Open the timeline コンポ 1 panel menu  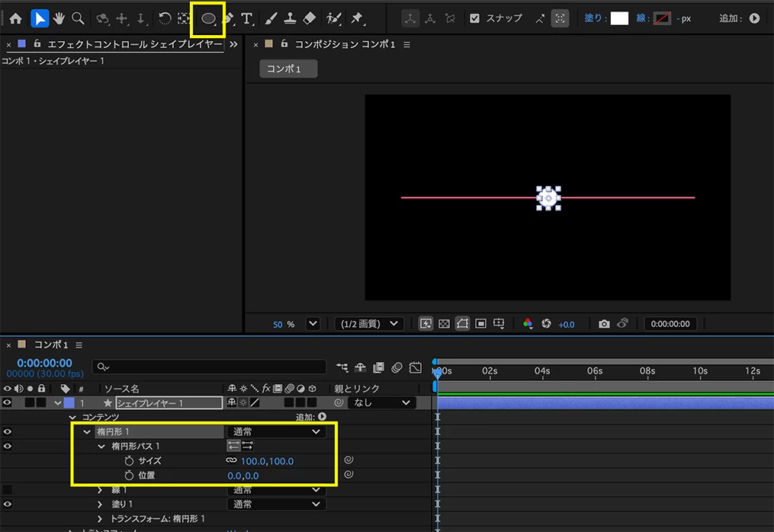(79, 345)
